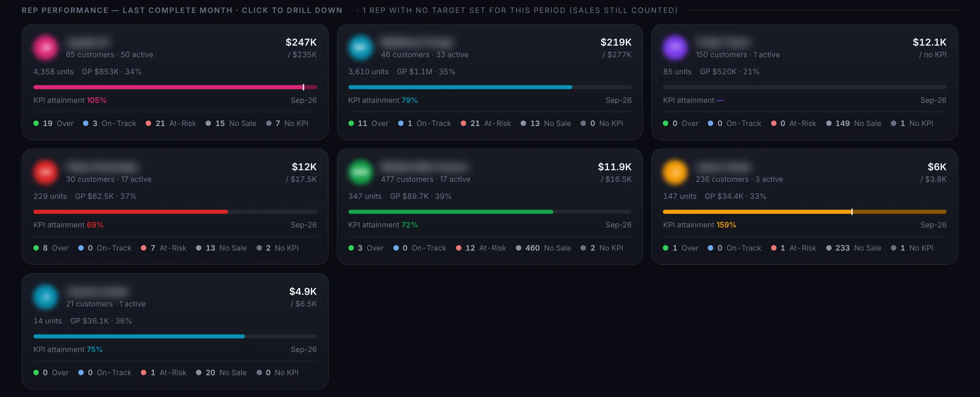Image resolution: width=980 pixels, height=397 pixels.
Task: Click '7 No KPI' status count
Action: click(287, 123)
